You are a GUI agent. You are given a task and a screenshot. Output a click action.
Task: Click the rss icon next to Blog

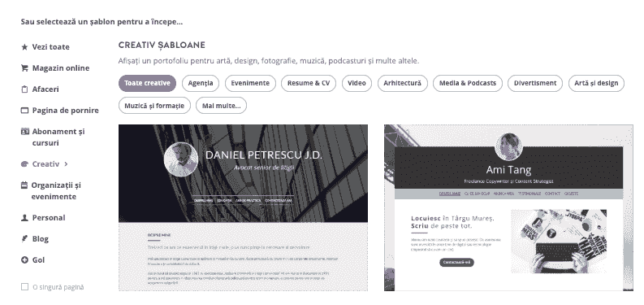tap(24, 239)
